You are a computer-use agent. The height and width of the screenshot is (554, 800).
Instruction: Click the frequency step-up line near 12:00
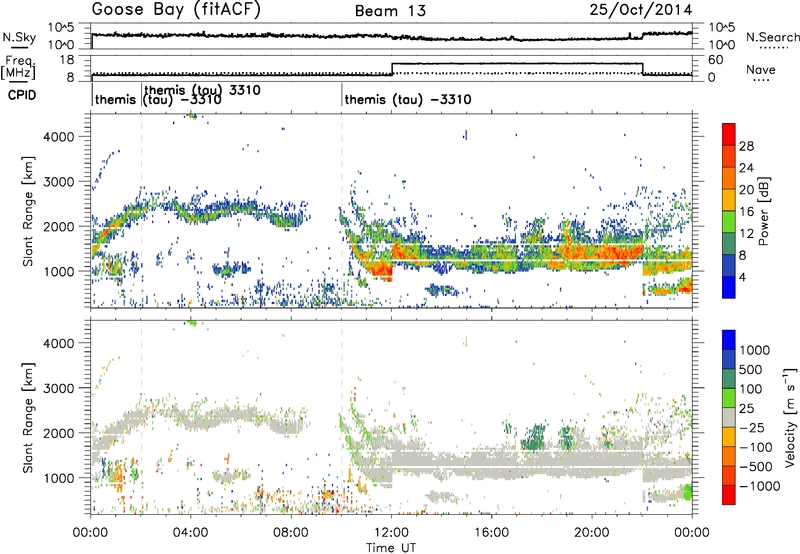tap(392, 69)
